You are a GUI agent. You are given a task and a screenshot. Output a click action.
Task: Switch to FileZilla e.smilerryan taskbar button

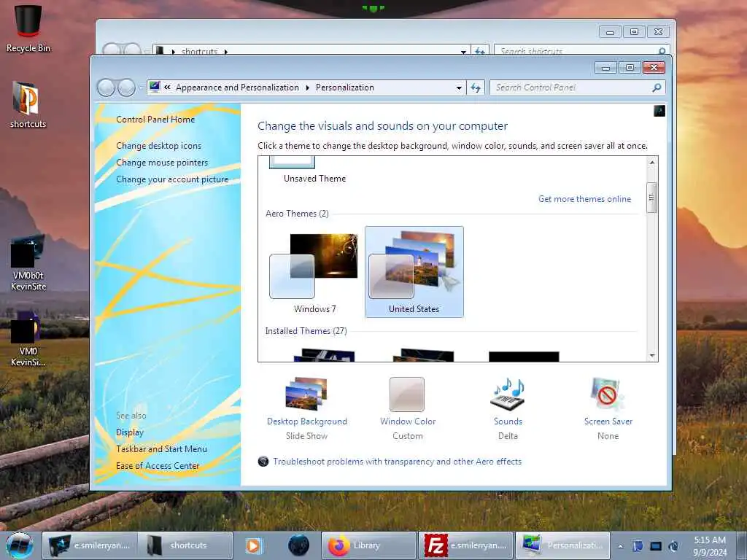point(465,545)
